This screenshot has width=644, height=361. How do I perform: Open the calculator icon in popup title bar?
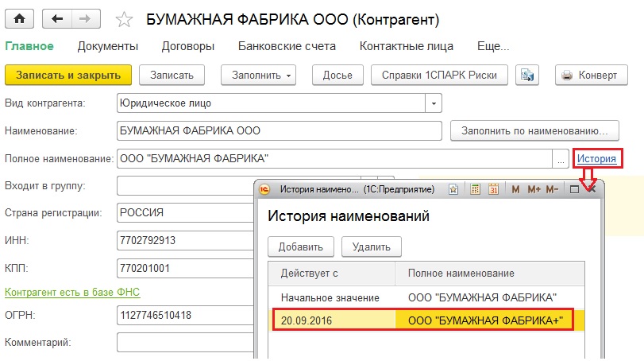coord(475,189)
